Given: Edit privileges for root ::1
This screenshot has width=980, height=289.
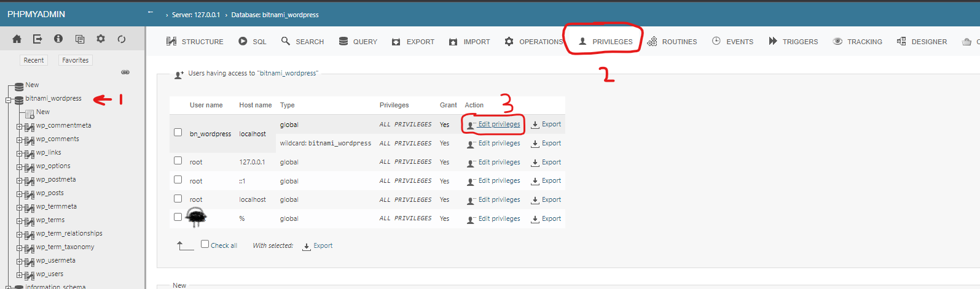Looking at the screenshot, I should click(x=493, y=181).
